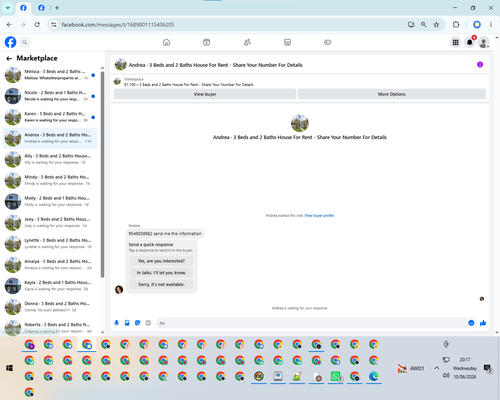Open the notifications bell
500x400 pixels.
pyautogui.click(x=470, y=42)
